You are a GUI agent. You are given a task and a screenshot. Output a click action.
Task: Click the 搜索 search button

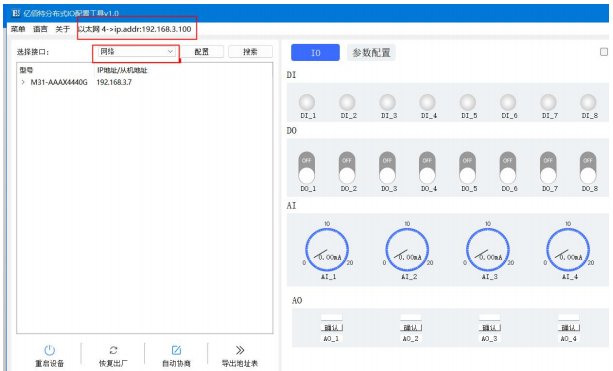point(250,52)
